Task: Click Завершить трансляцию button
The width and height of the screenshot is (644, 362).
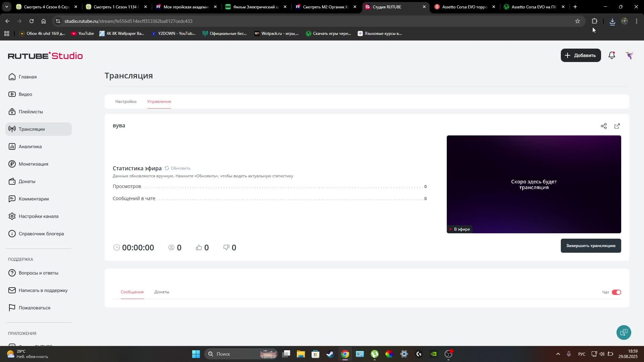Action: pyautogui.click(x=590, y=246)
